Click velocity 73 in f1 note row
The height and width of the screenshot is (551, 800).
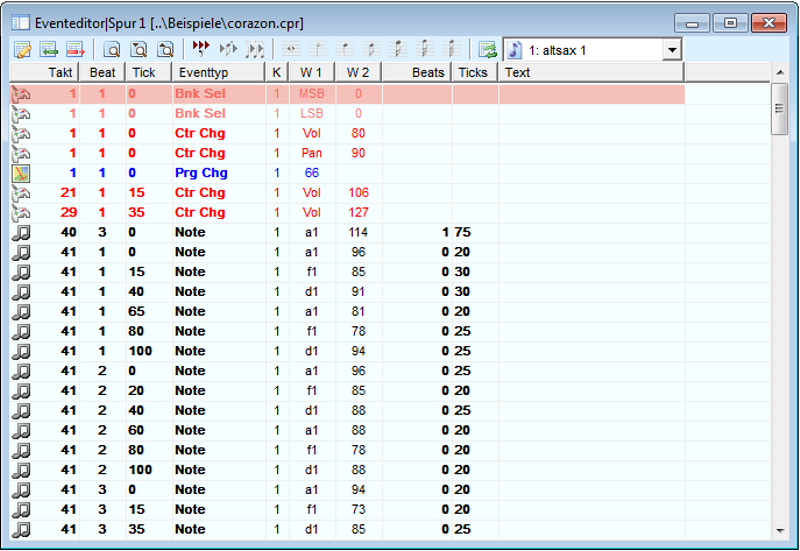coord(358,510)
